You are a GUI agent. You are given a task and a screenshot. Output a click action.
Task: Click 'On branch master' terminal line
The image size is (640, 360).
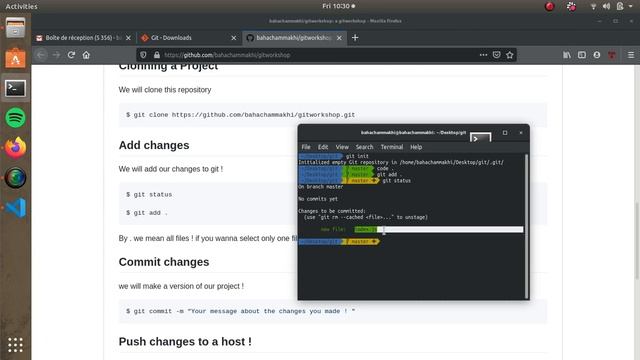pos(320,187)
